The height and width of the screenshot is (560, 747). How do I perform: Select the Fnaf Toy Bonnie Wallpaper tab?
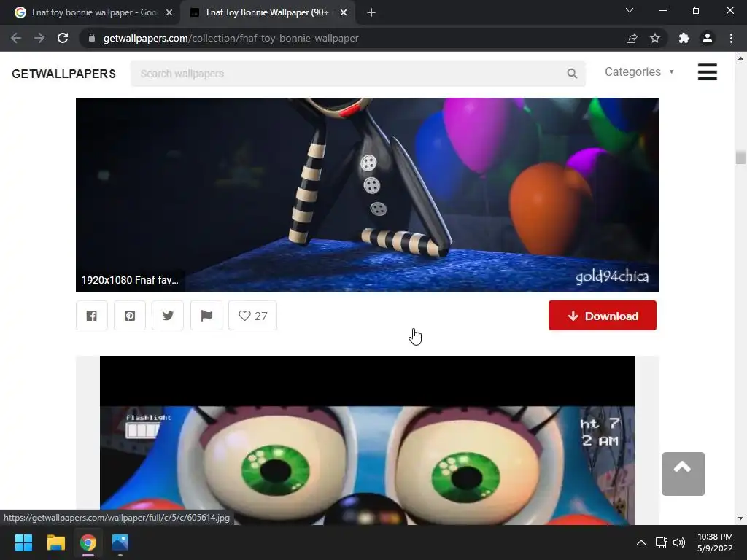267,12
